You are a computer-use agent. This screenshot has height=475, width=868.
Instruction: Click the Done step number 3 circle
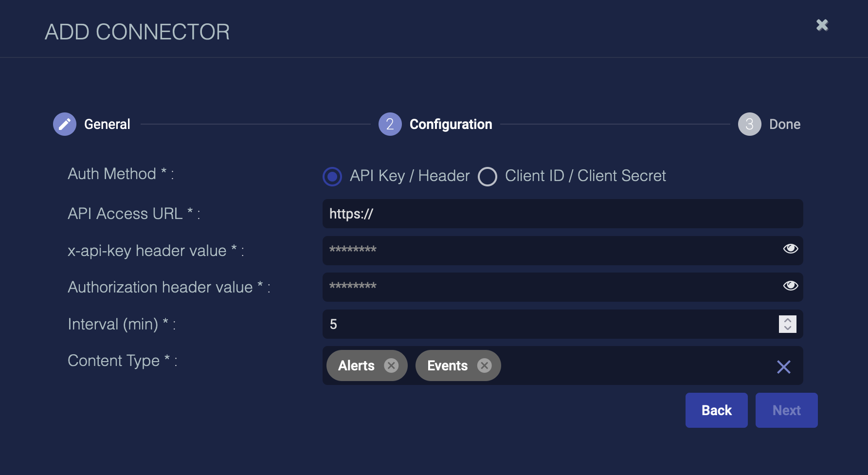749,124
